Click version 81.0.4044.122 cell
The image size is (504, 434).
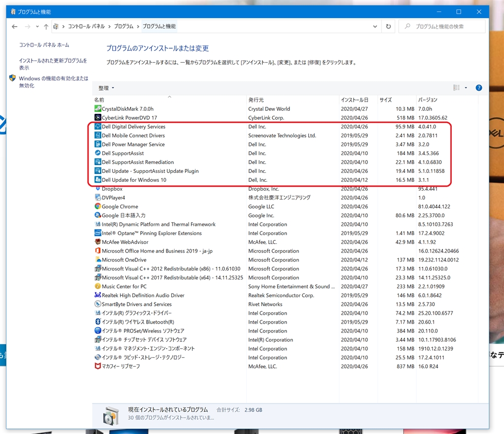(434, 206)
